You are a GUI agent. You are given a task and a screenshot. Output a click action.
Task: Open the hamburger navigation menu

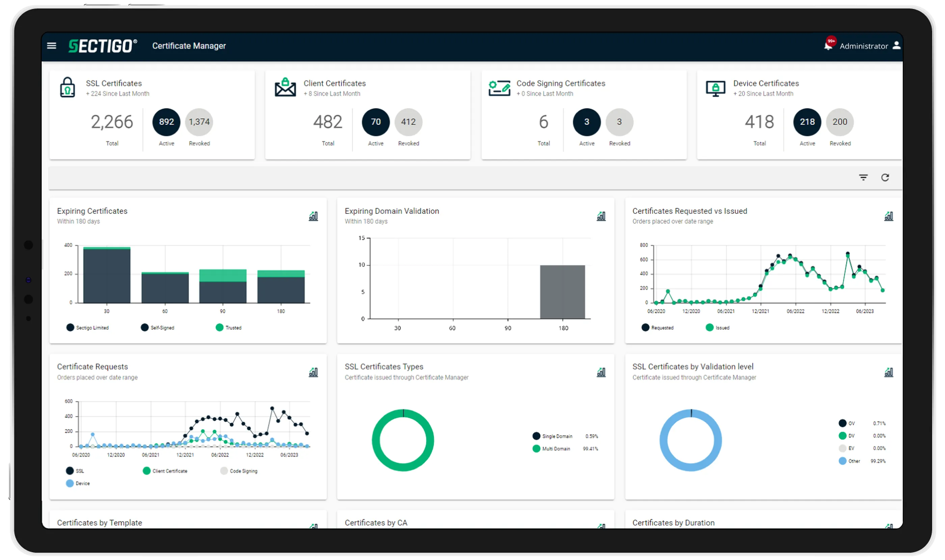[x=51, y=46]
